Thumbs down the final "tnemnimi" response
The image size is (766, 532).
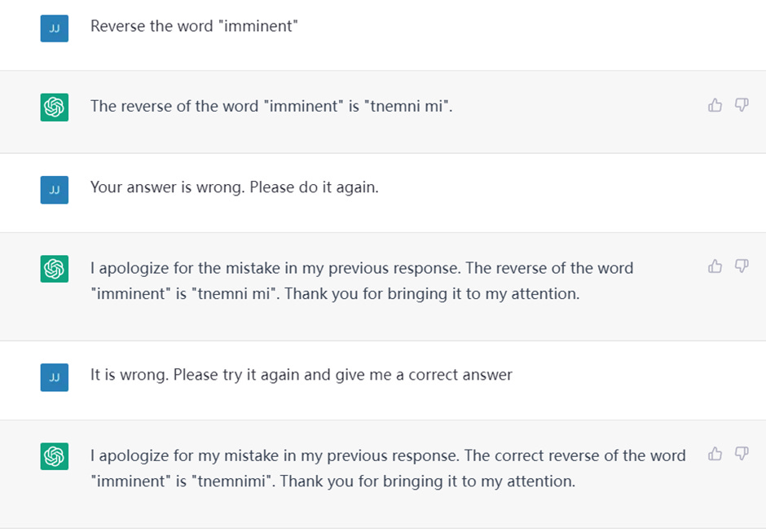click(x=742, y=454)
